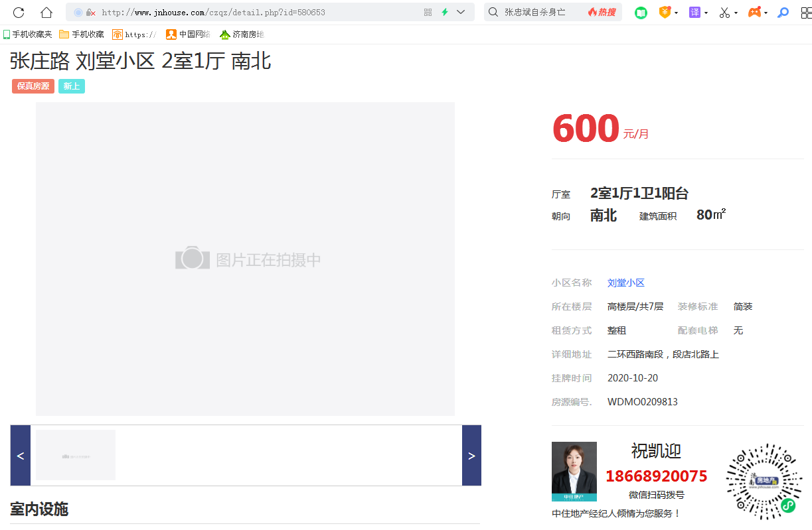Click the 热搜 hot search badge
Viewport: 812px width, 530px height.
click(x=602, y=13)
